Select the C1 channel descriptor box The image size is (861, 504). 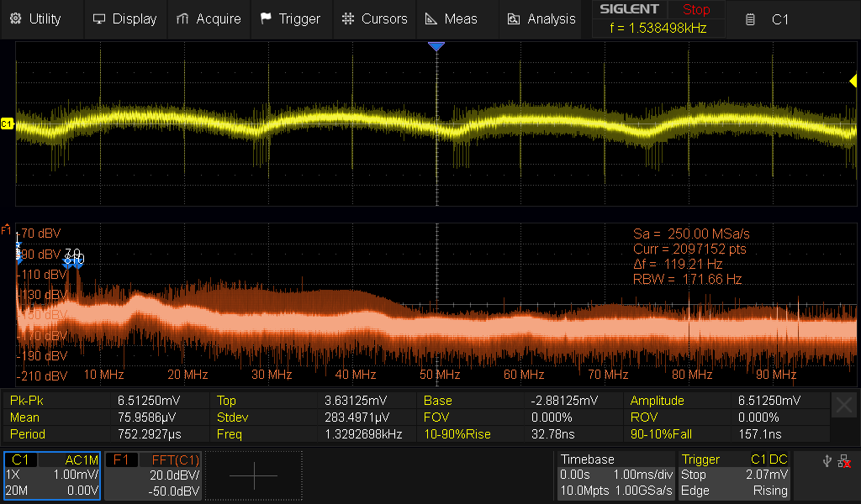tap(52, 475)
